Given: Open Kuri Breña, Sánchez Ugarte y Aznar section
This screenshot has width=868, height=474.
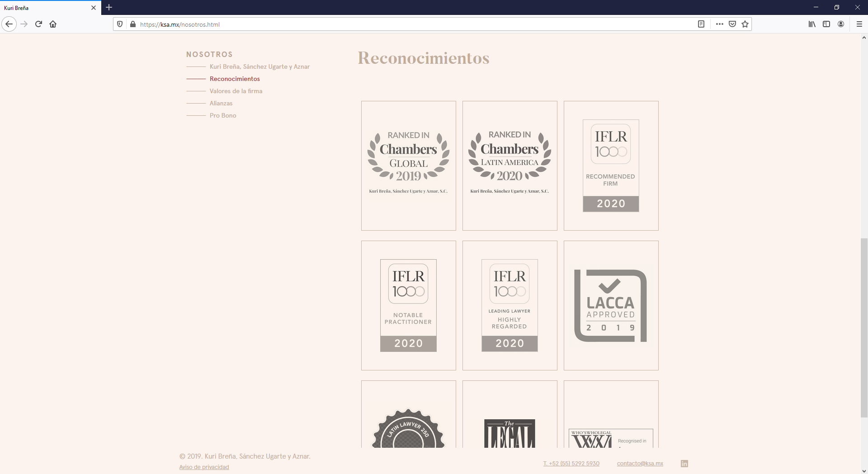Looking at the screenshot, I should click(x=259, y=66).
